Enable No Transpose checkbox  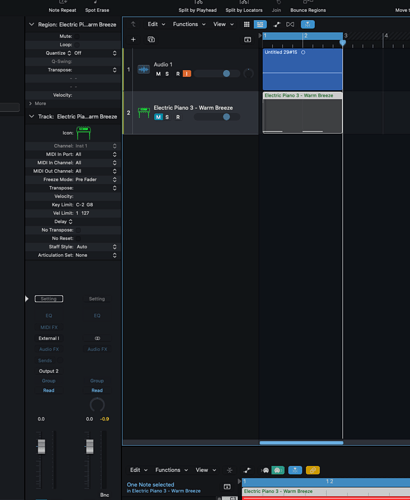(78, 230)
